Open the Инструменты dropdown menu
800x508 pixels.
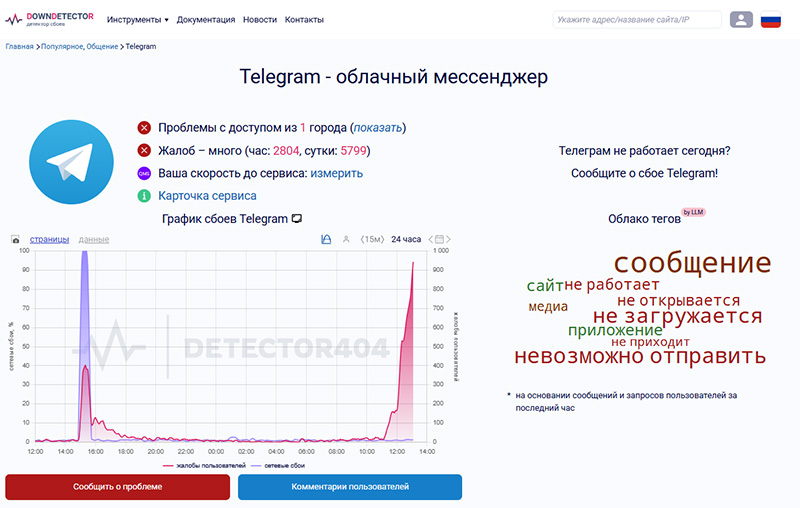(137, 20)
